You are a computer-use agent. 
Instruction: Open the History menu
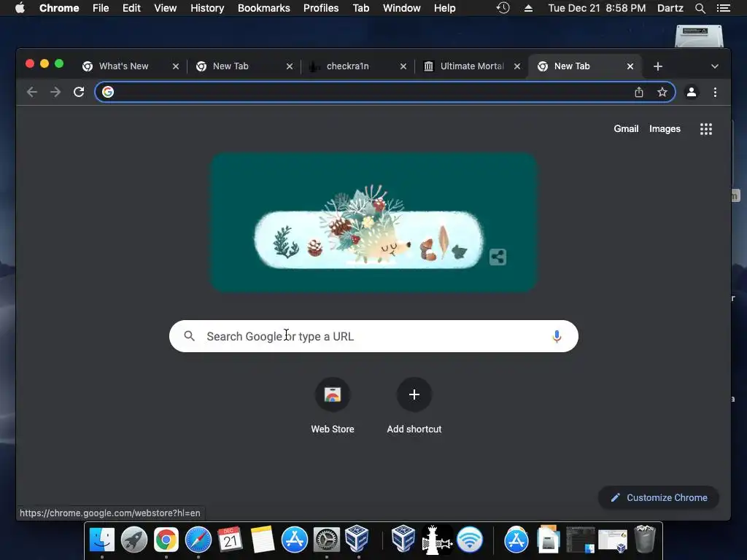pos(207,8)
